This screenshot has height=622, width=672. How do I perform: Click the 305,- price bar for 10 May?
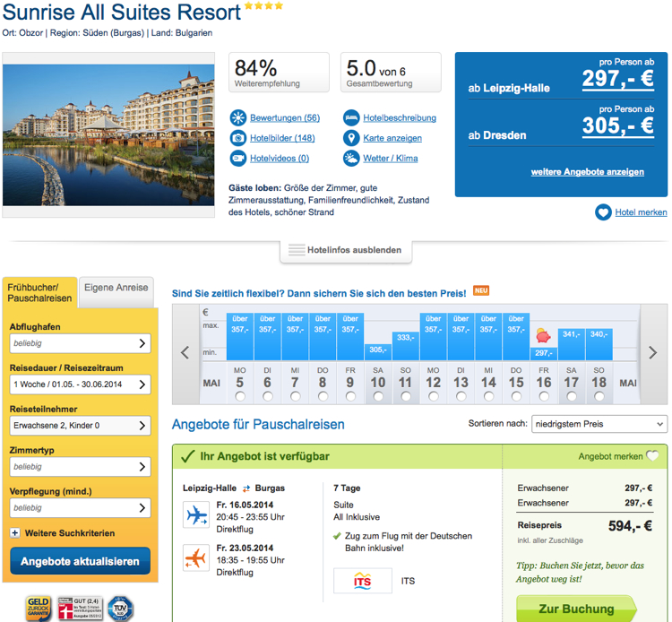(x=378, y=352)
